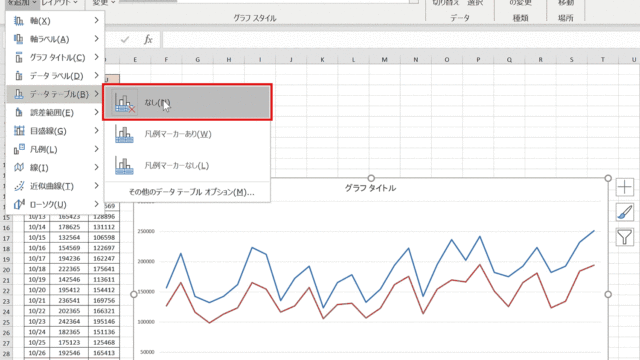Viewport: 640px width, 360px height.
Task: Click the 目盛線(G) gridlines icon
Action: click(19, 131)
